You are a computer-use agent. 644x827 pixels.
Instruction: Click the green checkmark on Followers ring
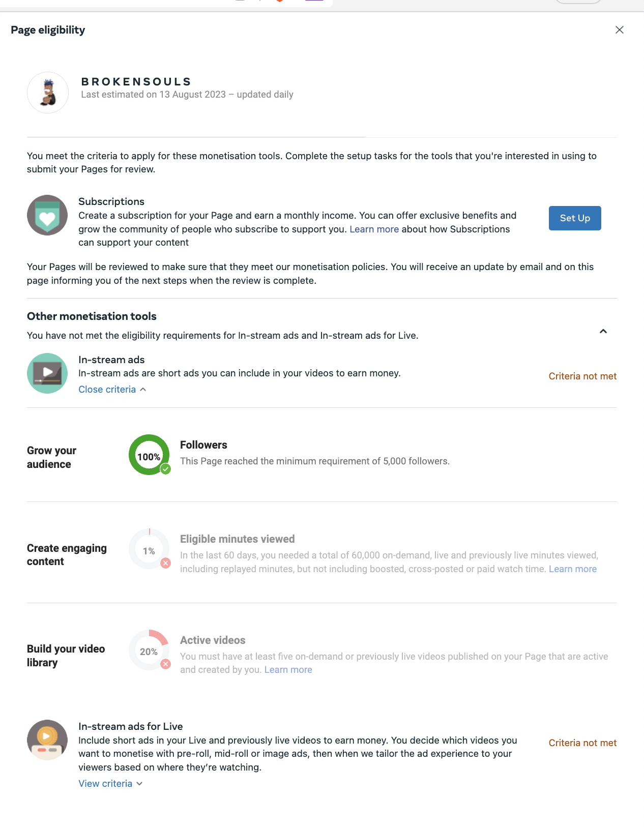coord(165,469)
